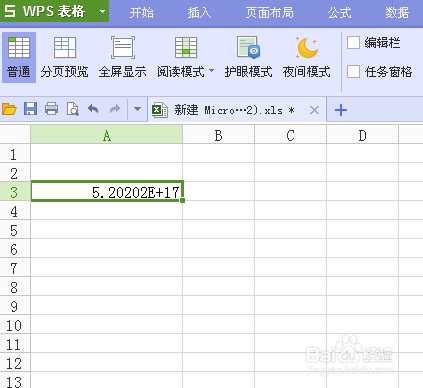Close the 新建 Micro…2).xls document tab
This screenshot has height=388, width=423.
point(314,110)
